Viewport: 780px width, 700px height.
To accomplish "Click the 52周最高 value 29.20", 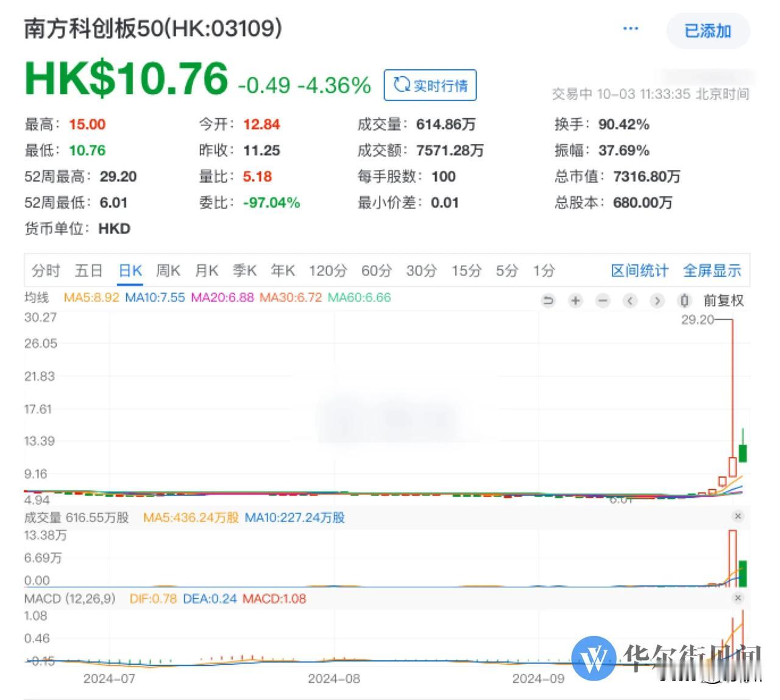I will coord(118,177).
